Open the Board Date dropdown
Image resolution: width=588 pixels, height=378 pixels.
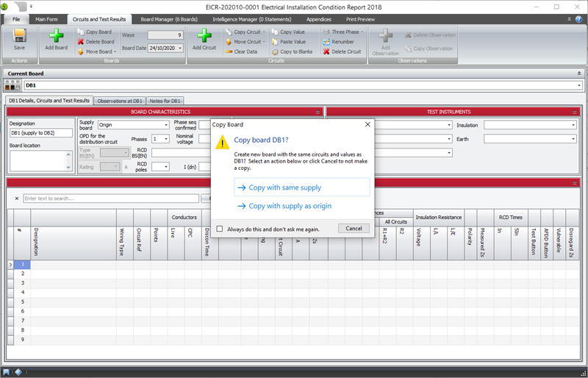tap(180, 48)
